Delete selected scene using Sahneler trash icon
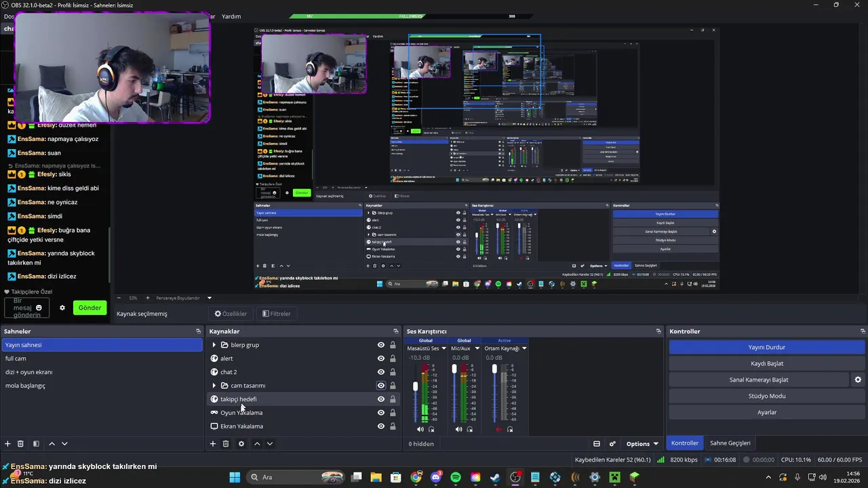Viewport: 868px width, 488px height. tap(20, 444)
